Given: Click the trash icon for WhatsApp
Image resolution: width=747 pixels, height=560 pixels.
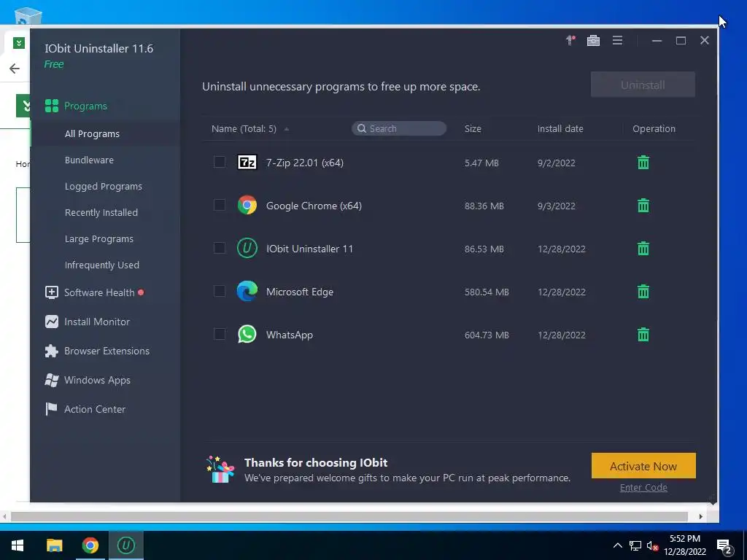Looking at the screenshot, I should (643, 334).
